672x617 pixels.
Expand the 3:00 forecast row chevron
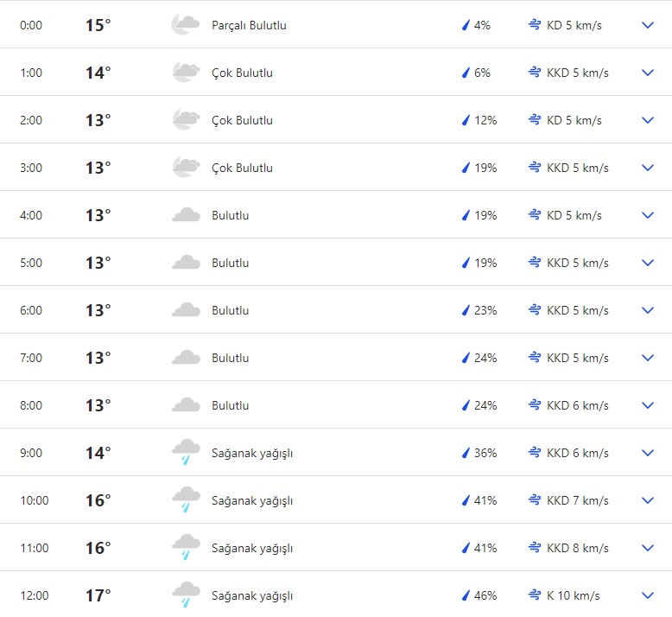[x=648, y=168]
